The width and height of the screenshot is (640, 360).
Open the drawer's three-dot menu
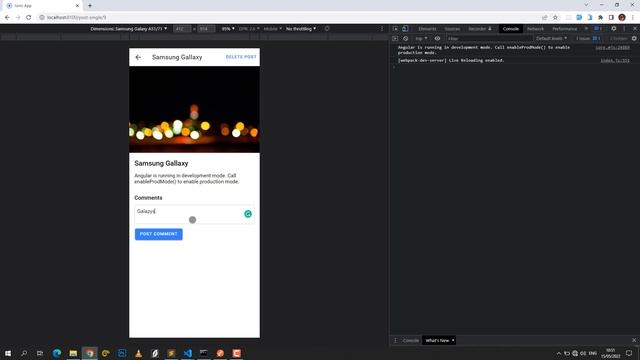(x=395, y=340)
